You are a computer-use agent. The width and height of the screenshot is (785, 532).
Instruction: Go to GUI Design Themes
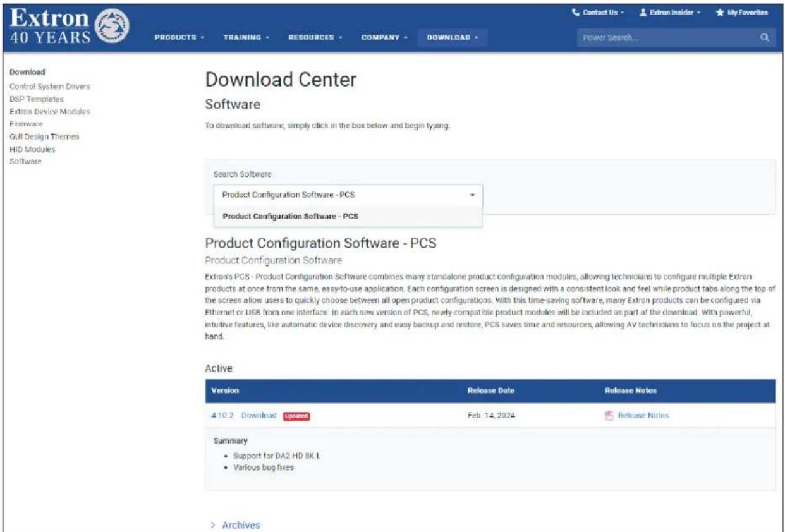pyautogui.click(x=44, y=136)
